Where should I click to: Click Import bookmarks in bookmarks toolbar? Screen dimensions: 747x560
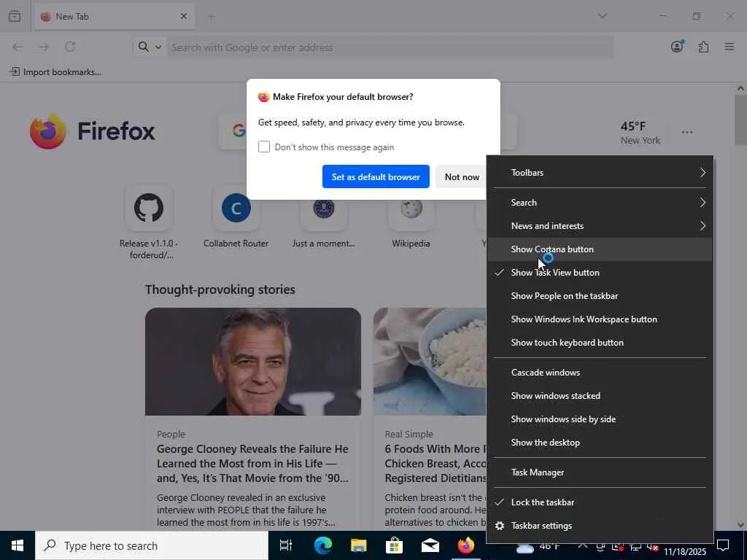tap(55, 72)
